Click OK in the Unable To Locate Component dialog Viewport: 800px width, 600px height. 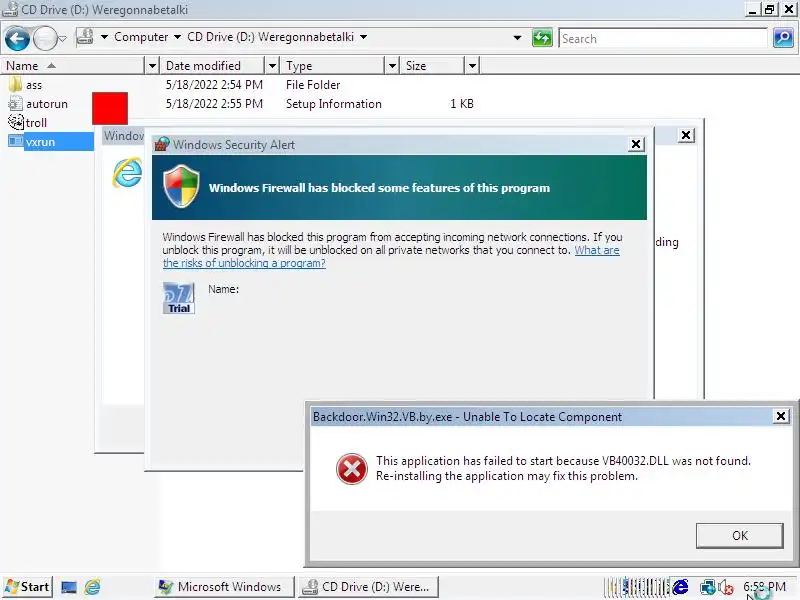(x=739, y=536)
